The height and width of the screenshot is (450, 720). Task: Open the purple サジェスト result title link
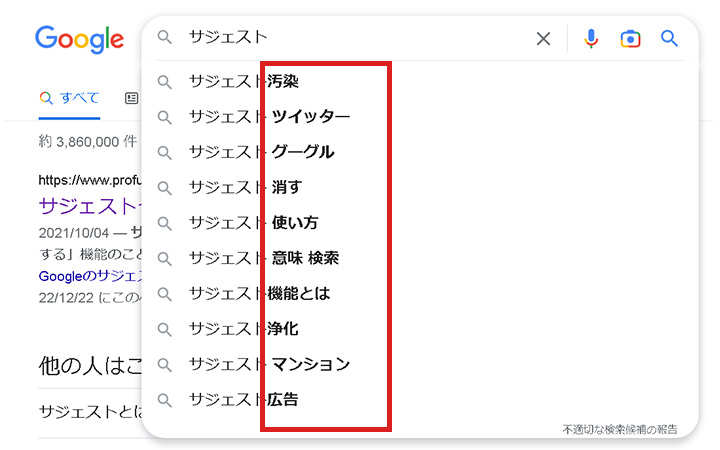[x=88, y=207]
